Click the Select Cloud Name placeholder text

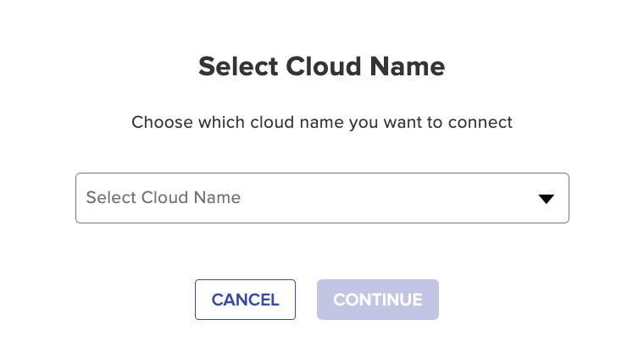point(164,198)
